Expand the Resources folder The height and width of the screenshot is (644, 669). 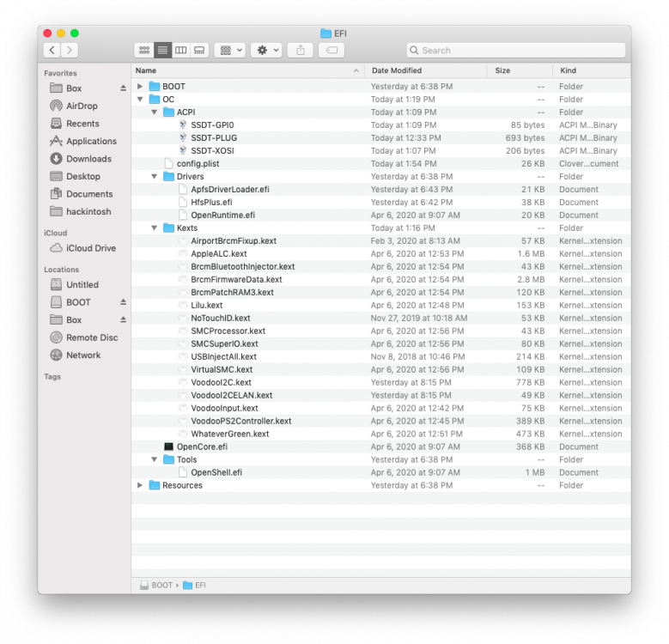140,485
